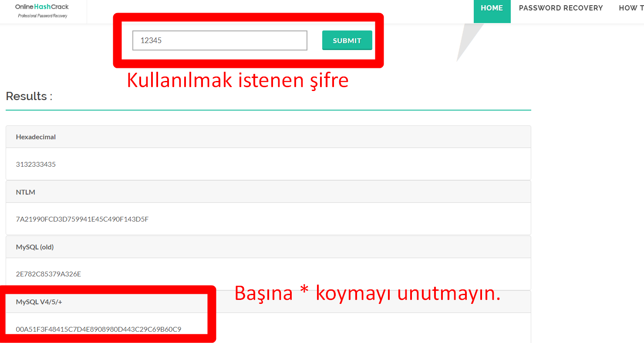
Task: Click the Results heading
Action: (29, 96)
